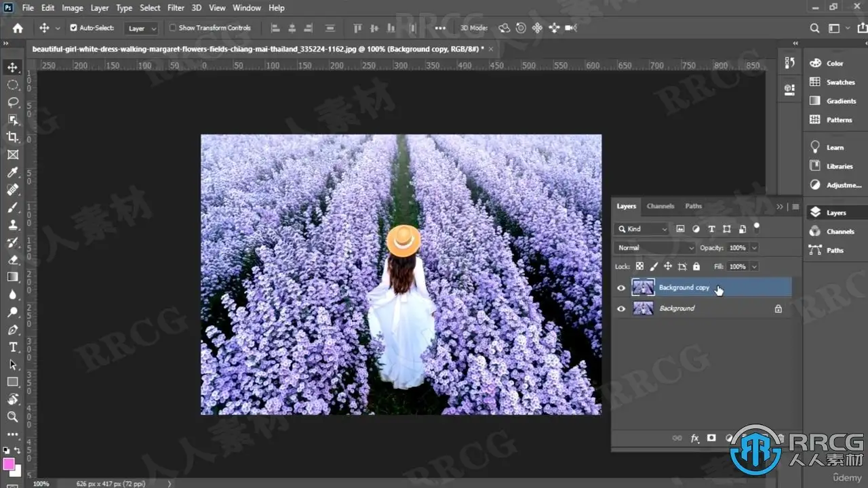This screenshot has height=488, width=868.
Task: Switch to the Channels tab
Action: [x=660, y=206]
